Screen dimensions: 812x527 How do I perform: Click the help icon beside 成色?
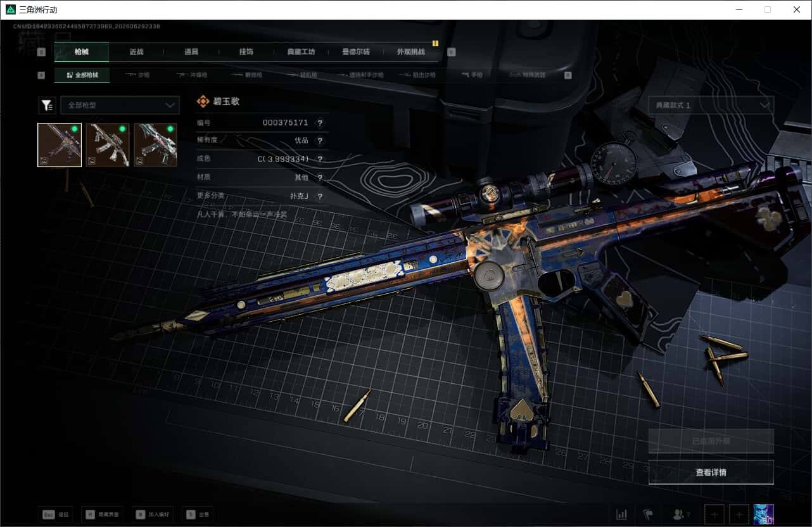coord(320,159)
